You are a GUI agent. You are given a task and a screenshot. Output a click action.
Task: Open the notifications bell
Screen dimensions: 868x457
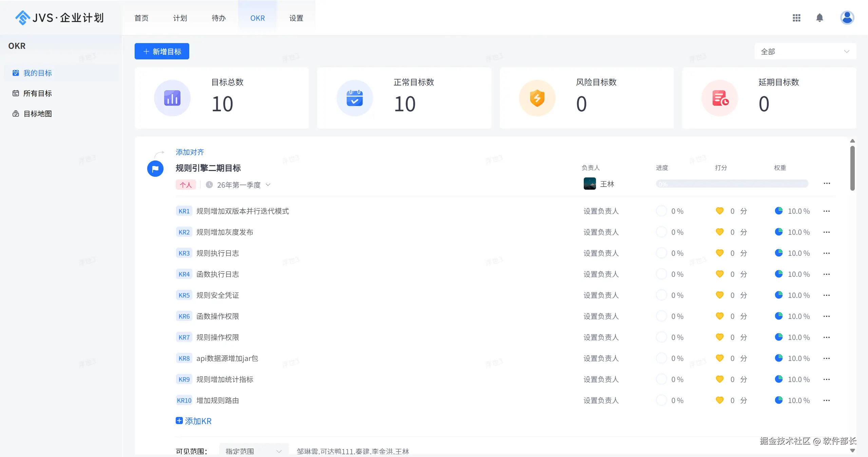819,18
